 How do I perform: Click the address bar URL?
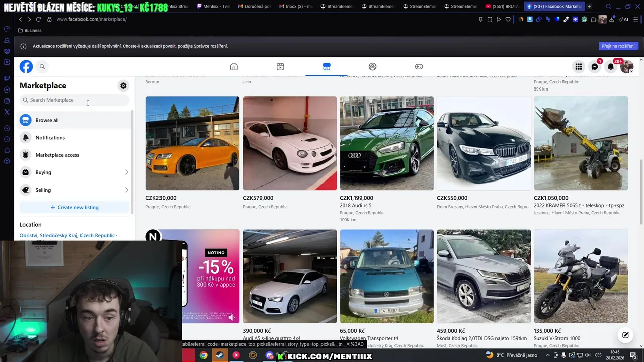tap(92, 19)
